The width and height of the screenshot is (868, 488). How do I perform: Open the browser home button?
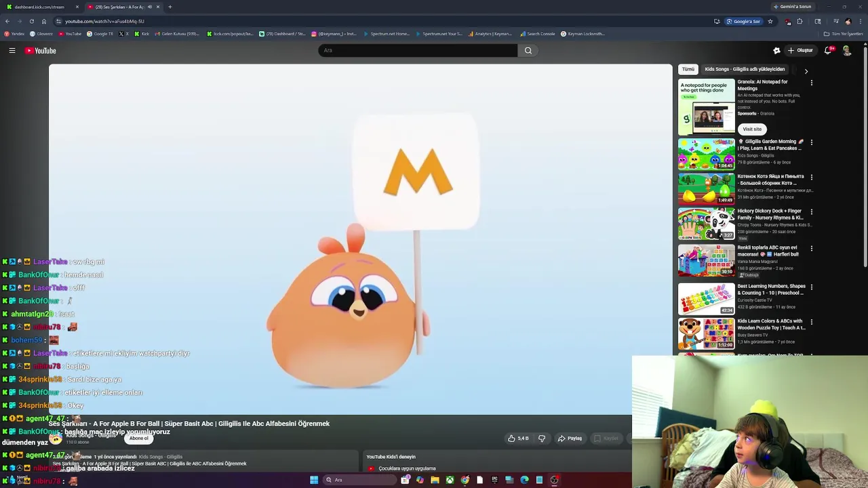44,21
